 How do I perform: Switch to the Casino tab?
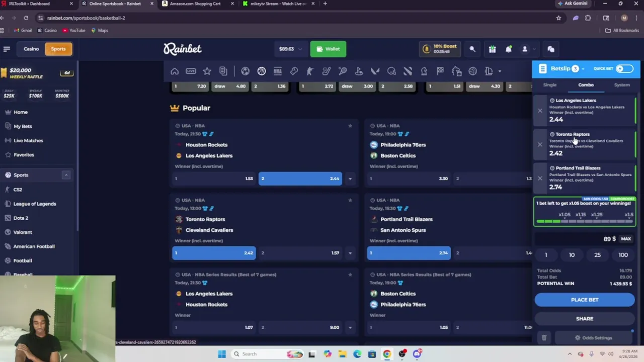pyautogui.click(x=31, y=49)
